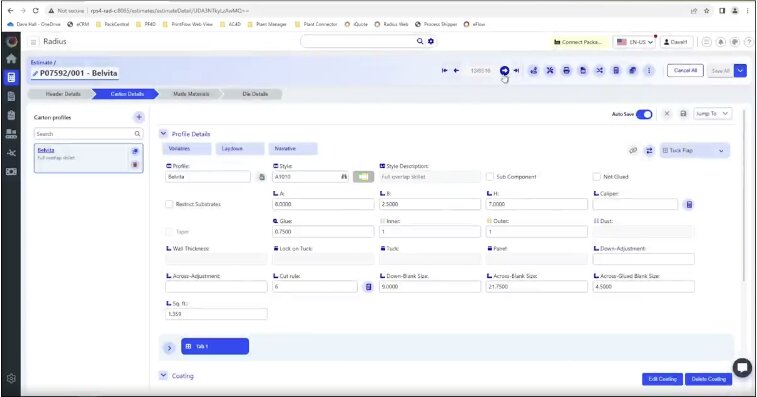Click the disk save icon near Jump To
The width and height of the screenshot is (757, 397).
683,113
